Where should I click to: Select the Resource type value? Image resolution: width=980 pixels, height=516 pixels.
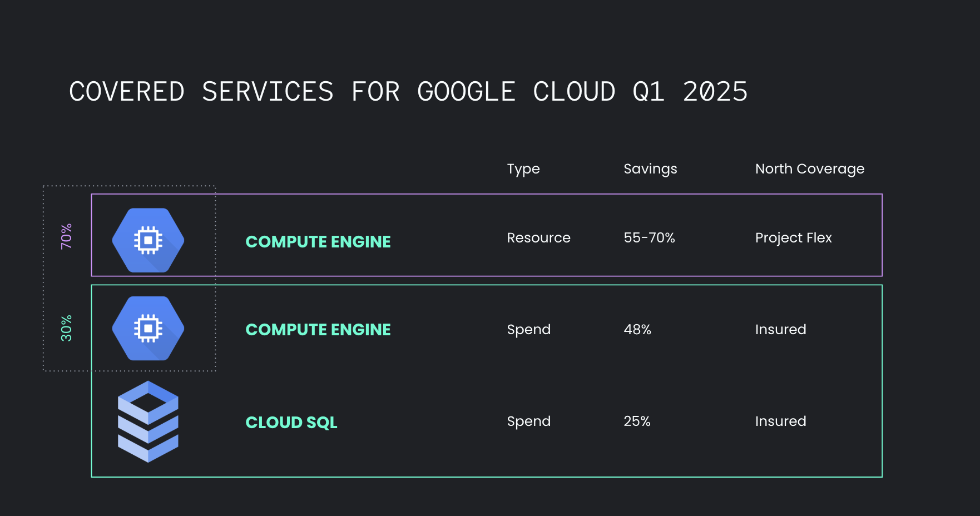(538, 238)
